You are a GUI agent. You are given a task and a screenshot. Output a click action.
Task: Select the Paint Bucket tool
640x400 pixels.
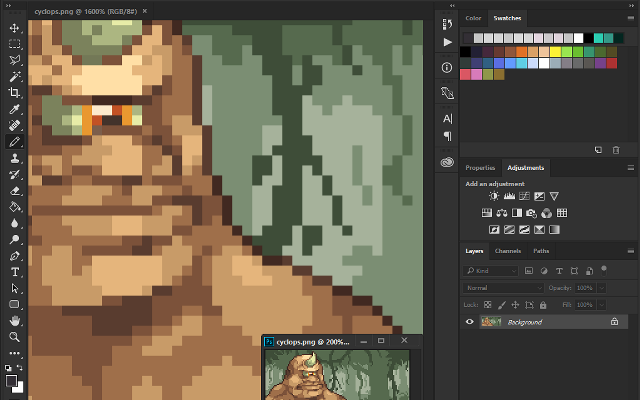pos(14,207)
